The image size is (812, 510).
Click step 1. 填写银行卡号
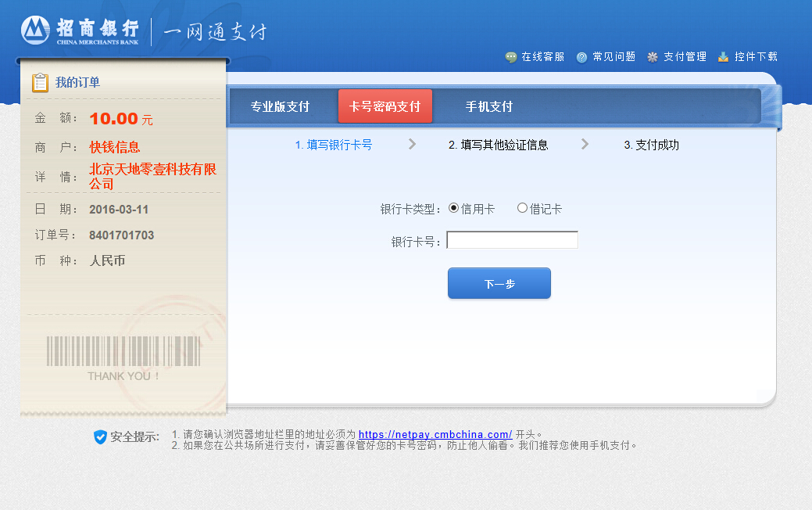pyautogui.click(x=334, y=145)
